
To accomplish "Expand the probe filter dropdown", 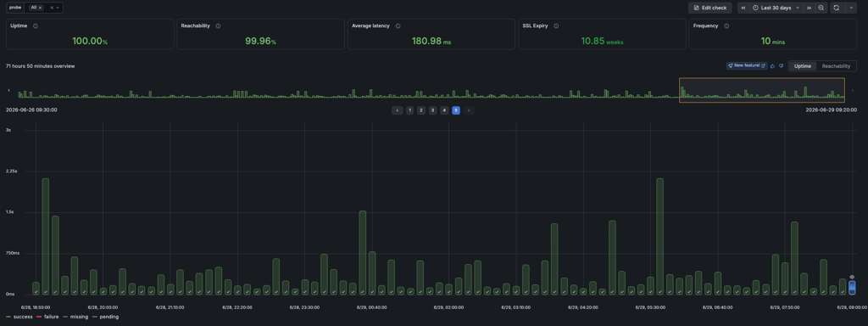I will (58, 8).
